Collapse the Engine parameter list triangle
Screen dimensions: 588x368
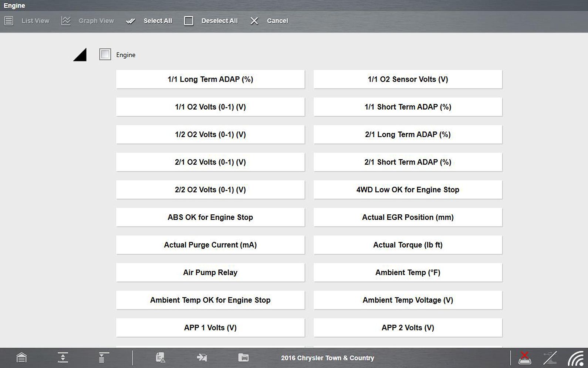(80, 55)
